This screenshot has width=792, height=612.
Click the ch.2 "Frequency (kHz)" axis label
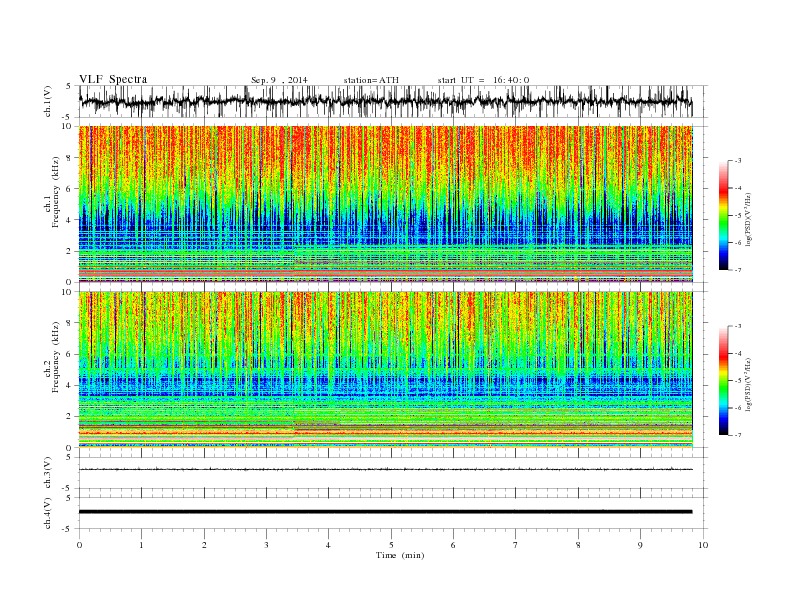(x=56, y=358)
